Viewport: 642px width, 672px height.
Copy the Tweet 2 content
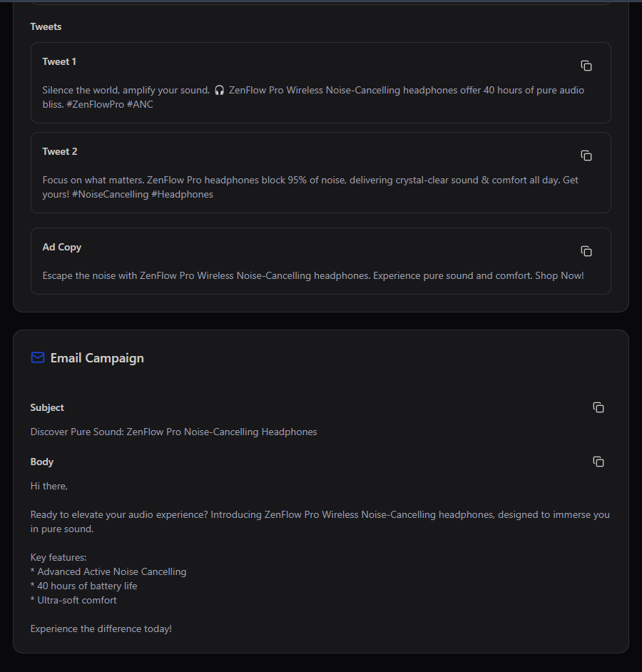tap(586, 156)
